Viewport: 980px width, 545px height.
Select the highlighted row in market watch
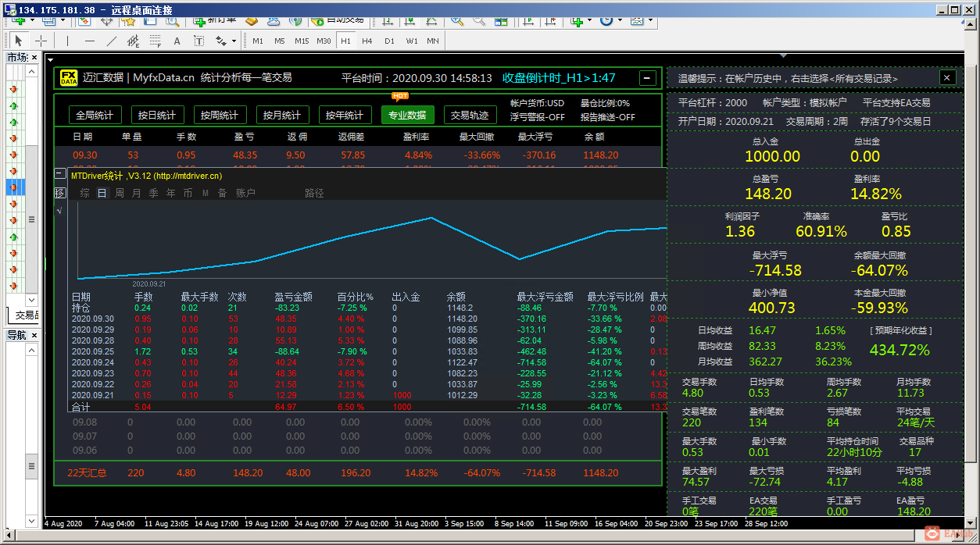coord(16,187)
